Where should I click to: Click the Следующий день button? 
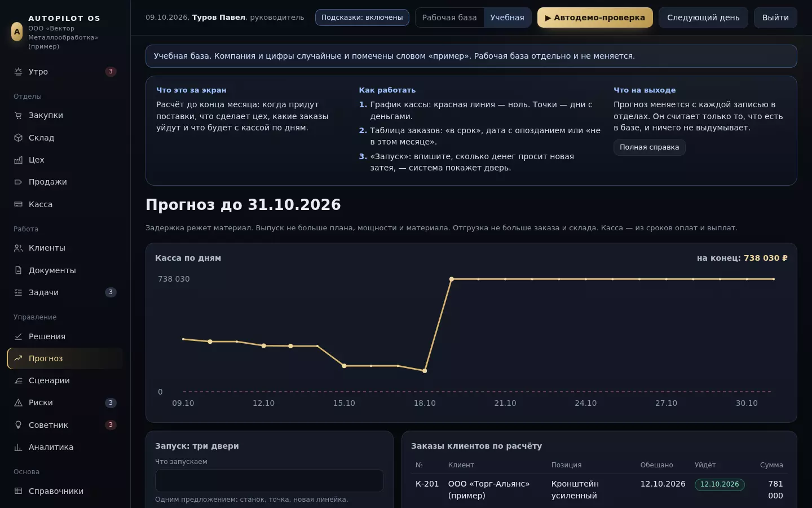coord(703,17)
